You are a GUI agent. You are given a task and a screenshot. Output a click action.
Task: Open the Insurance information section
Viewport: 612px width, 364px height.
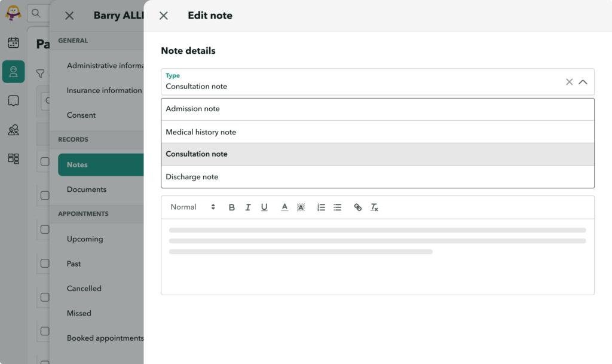(x=103, y=90)
